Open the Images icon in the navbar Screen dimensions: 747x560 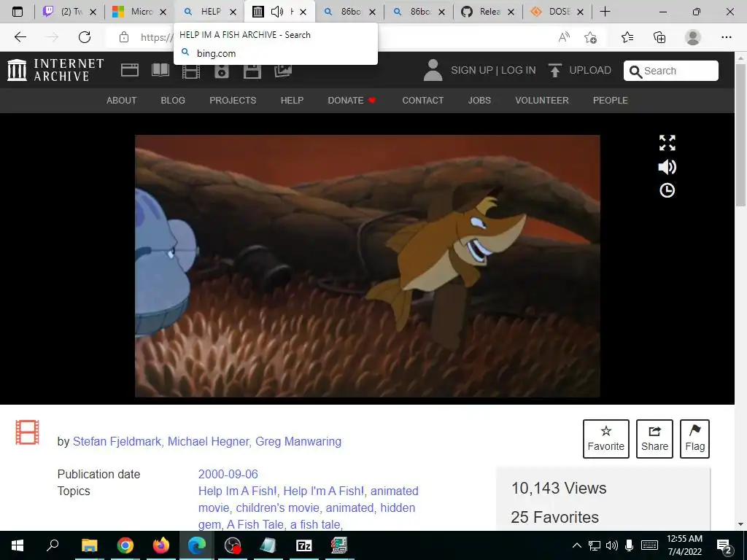283,70
